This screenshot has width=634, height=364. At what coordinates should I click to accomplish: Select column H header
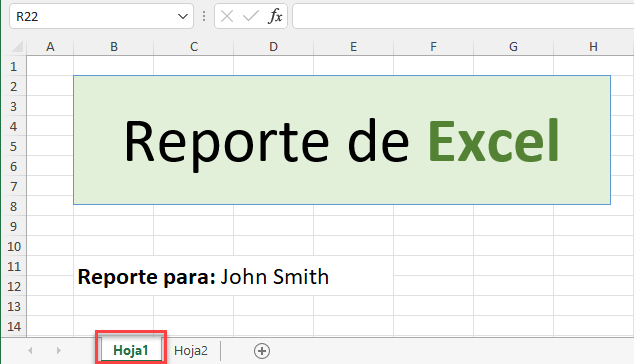pos(593,47)
